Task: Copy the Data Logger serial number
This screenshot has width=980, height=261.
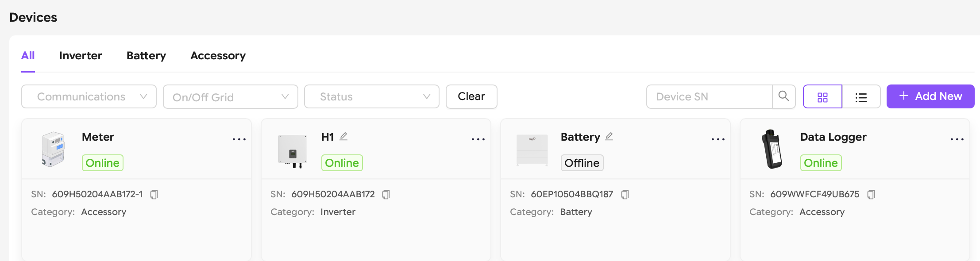Action: [871, 195]
